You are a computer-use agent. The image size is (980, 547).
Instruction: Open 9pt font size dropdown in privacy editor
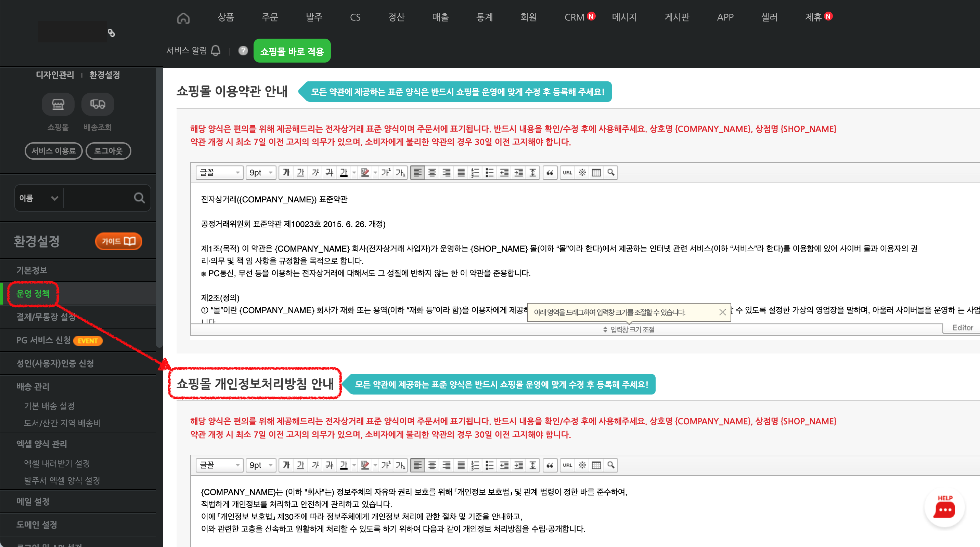pyautogui.click(x=261, y=465)
